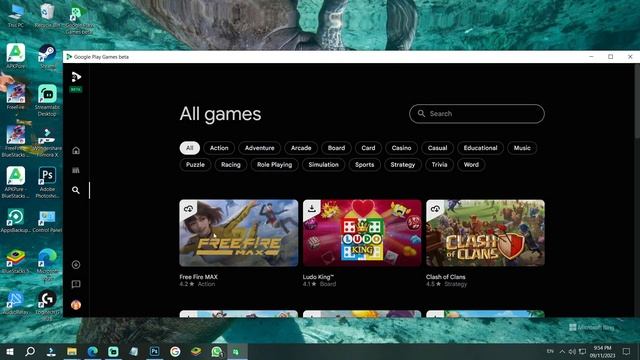Viewport: 640px width, 360px height.
Task: Open the notification center icon
Action: tap(627, 351)
